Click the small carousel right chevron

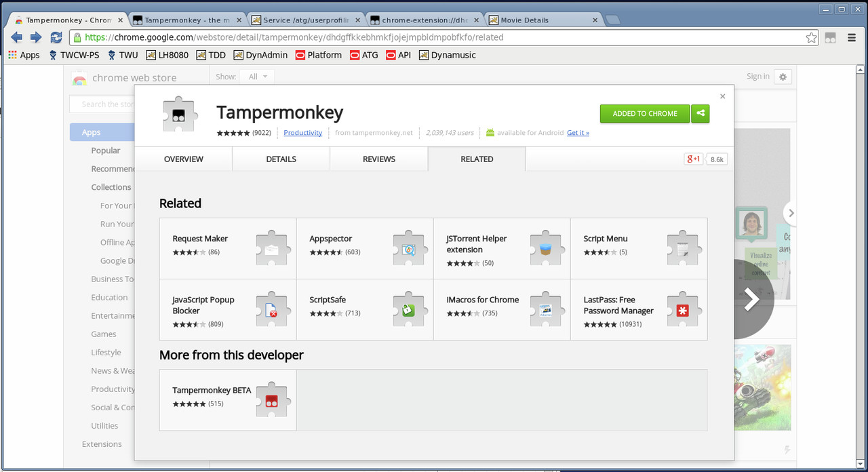pyautogui.click(x=790, y=213)
